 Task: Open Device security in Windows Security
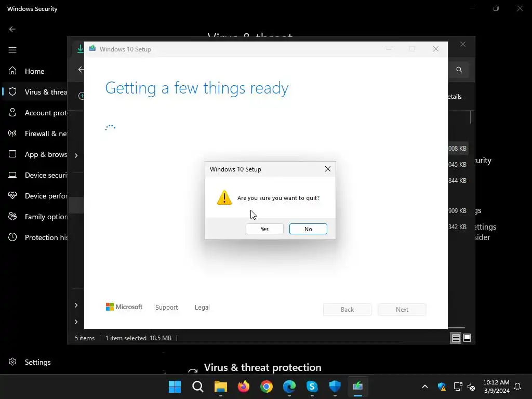click(x=35, y=175)
